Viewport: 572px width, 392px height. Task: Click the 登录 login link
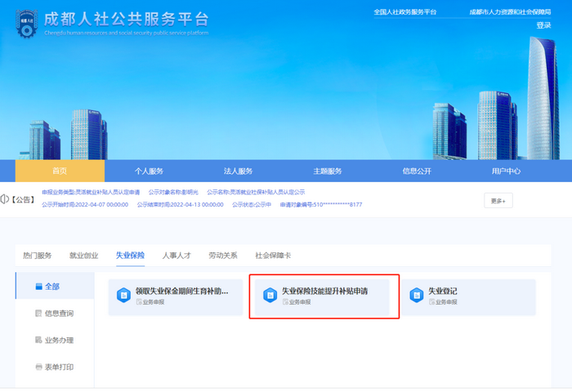click(x=543, y=25)
